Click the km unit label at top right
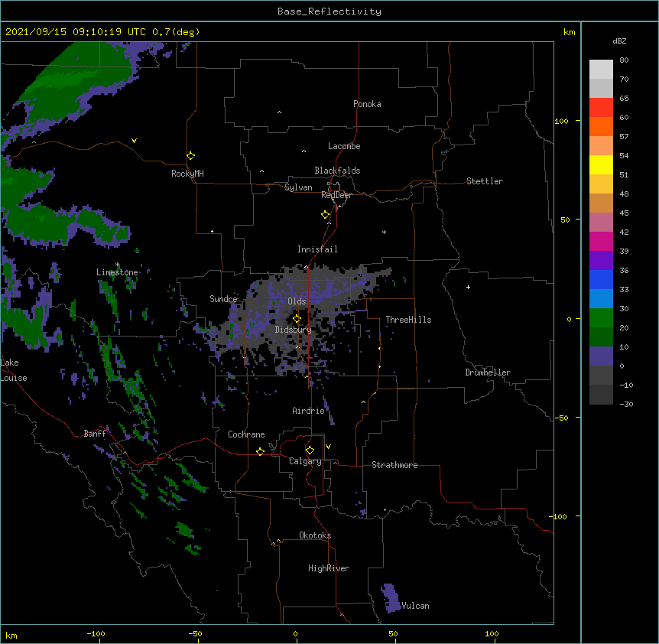The image size is (659, 644). (x=570, y=32)
